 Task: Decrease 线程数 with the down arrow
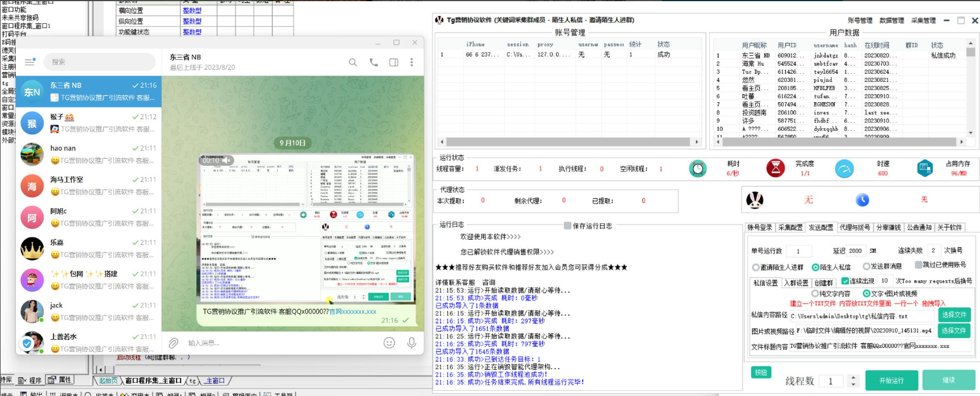tap(853, 384)
